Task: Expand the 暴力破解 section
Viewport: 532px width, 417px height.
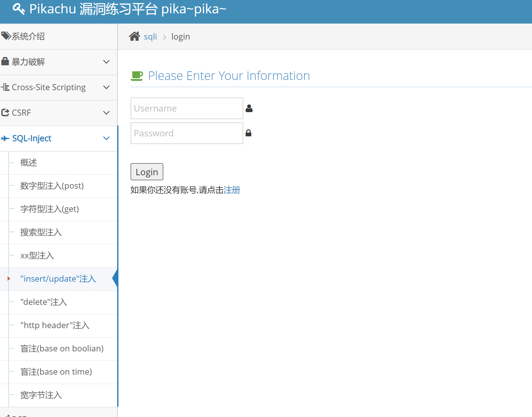Action: click(106, 62)
